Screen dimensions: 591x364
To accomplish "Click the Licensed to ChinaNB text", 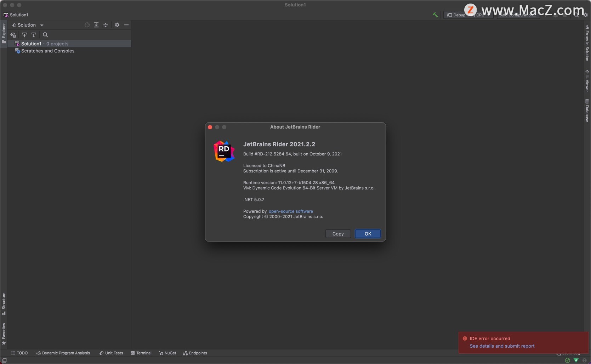I will [x=264, y=165].
